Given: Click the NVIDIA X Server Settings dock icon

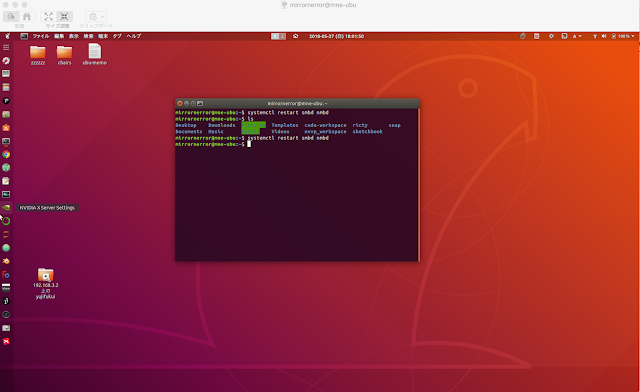Looking at the screenshot, I should pos(6,207).
